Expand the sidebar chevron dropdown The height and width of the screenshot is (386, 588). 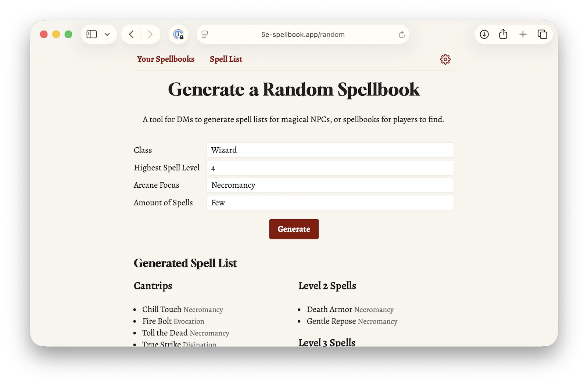tap(107, 34)
